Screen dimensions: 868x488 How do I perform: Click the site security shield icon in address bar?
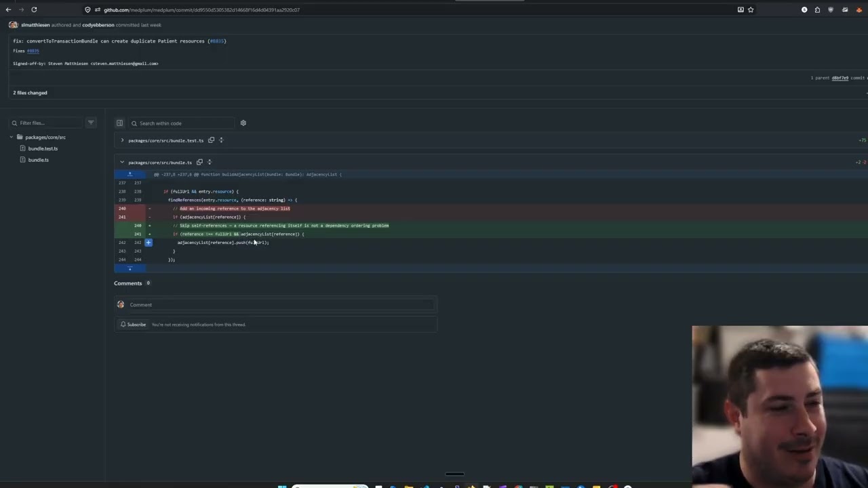(x=87, y=9)
